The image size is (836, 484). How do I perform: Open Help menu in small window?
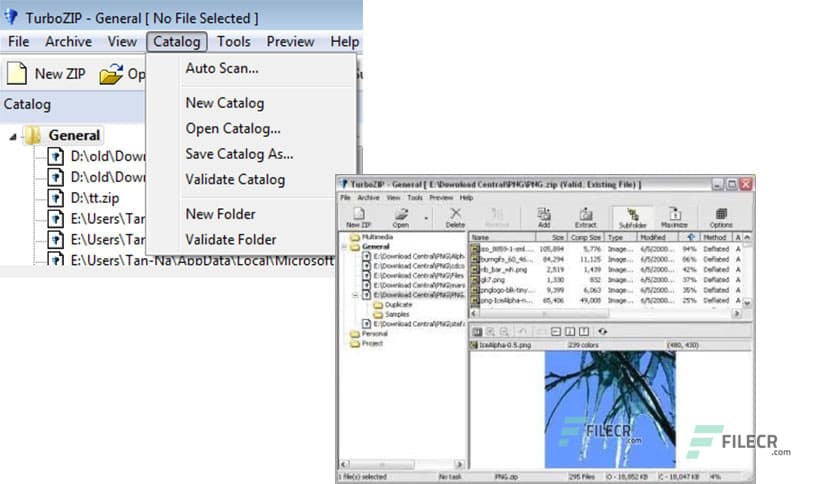[x=466, y=198]
